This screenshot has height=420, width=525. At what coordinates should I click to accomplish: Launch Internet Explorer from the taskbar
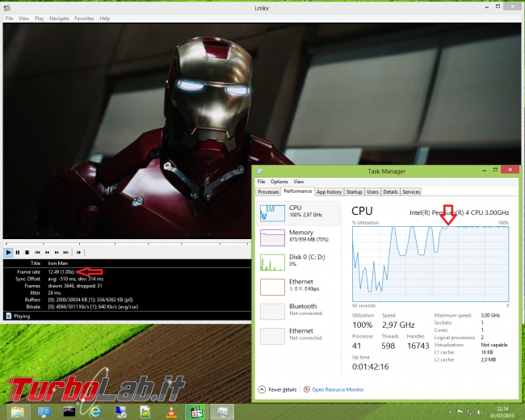coord(95,412)
